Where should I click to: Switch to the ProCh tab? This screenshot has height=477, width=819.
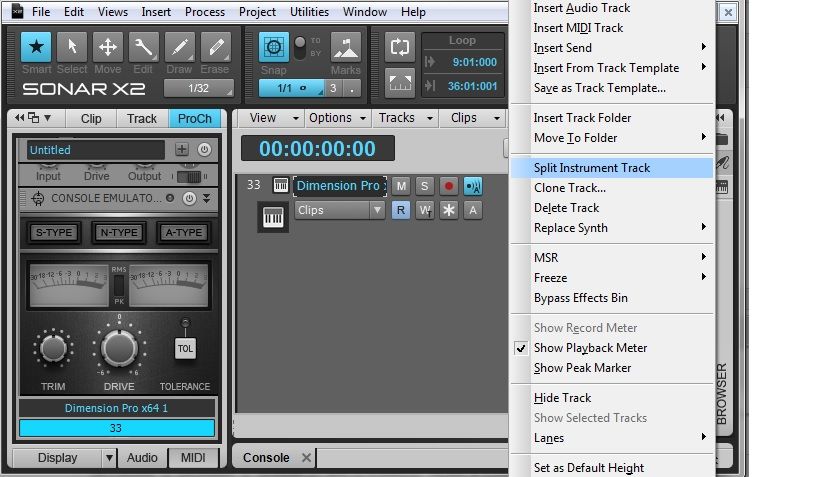(x=195, y=118)
